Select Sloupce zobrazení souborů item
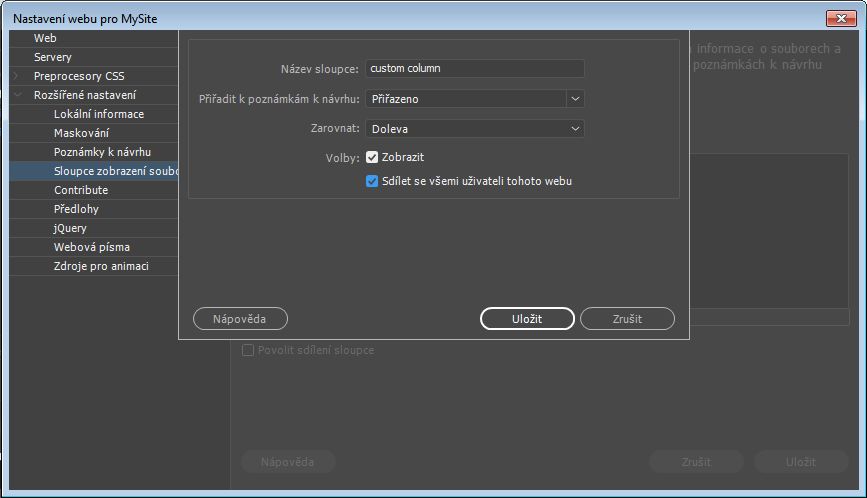The width and height of the screenshot is (867, 498). tap(93, 171)
